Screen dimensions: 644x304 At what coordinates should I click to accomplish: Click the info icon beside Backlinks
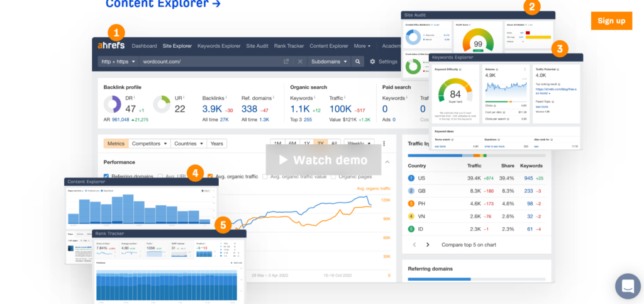pos(226,98)
